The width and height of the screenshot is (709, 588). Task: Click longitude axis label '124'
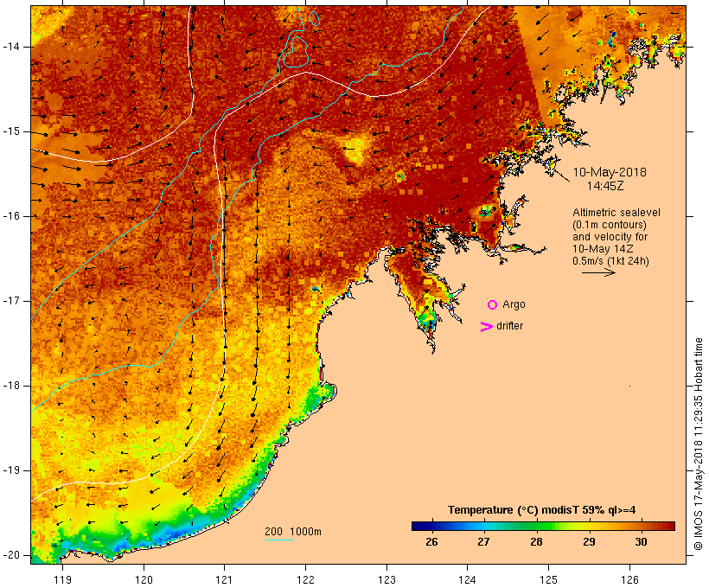(x=467, y=579)
